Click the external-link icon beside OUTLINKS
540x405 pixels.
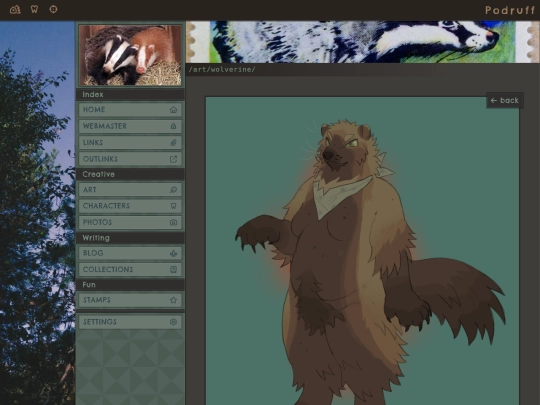coord(173,159)
